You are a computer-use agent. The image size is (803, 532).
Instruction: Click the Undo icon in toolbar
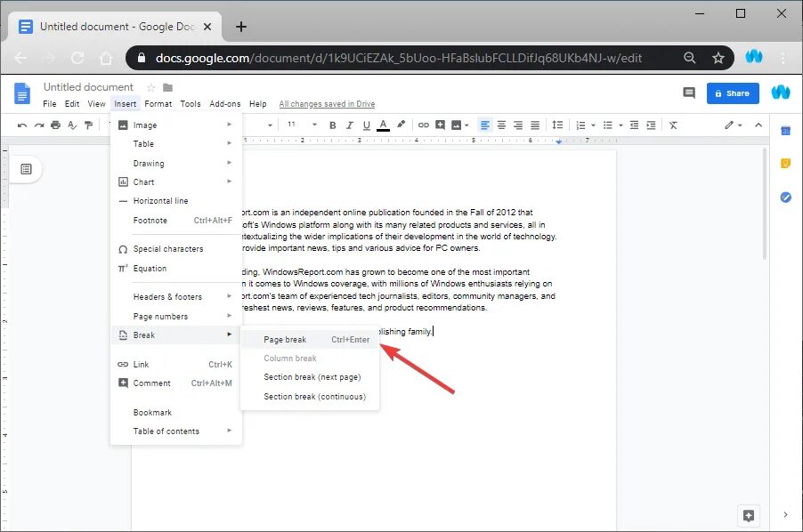click(x=22, y=125)
